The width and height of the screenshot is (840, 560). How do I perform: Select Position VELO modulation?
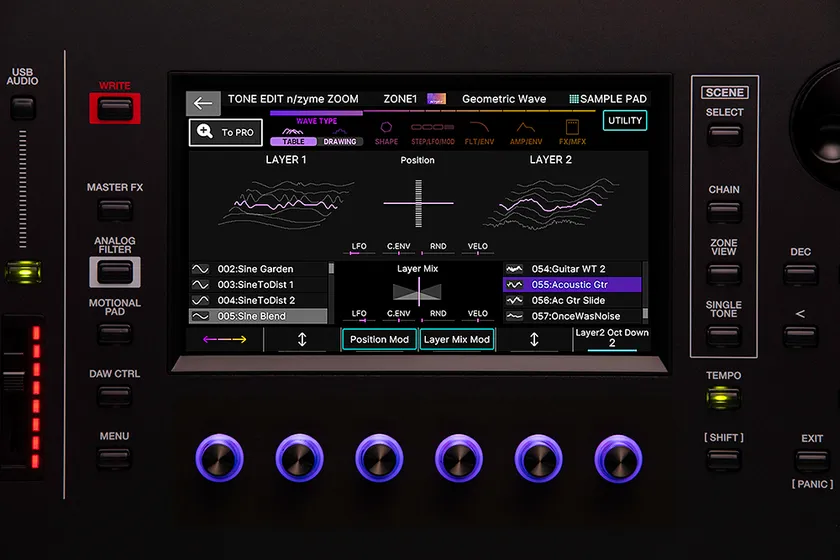[477, 247]
